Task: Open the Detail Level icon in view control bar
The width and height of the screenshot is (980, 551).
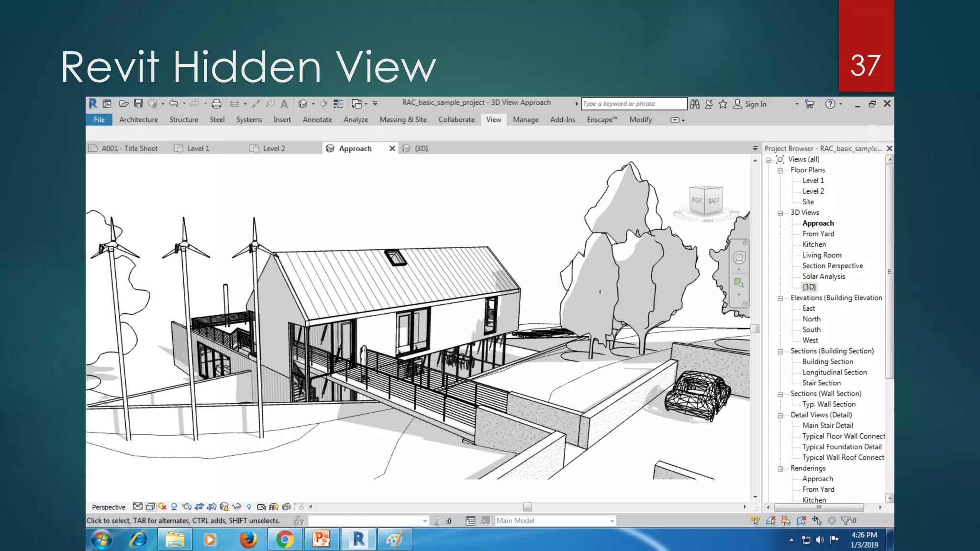Action: [138, 507]
